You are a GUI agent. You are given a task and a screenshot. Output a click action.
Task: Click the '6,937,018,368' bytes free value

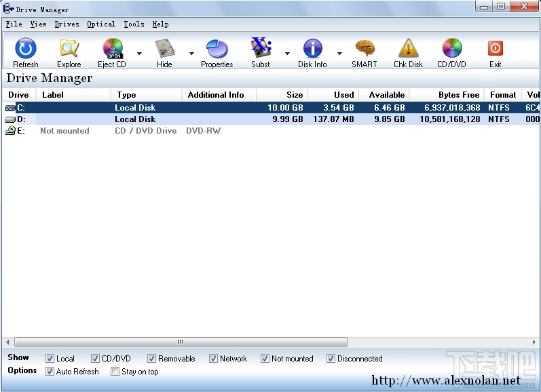click(x=452, y=108)
